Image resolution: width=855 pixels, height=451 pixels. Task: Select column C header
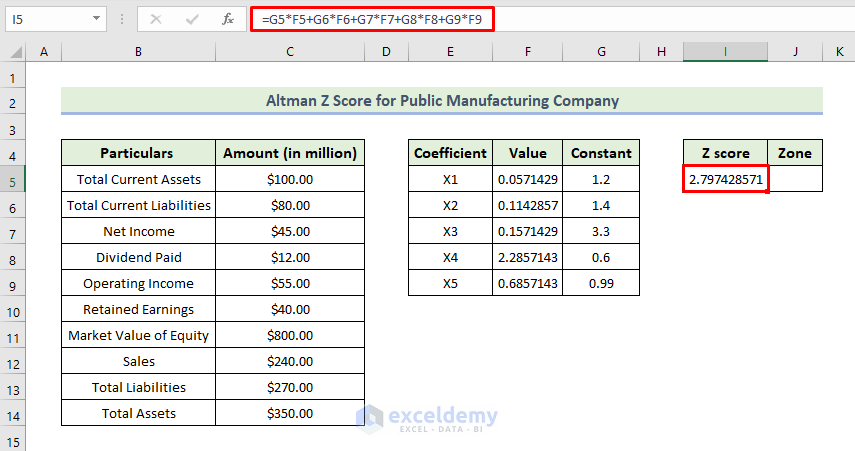288,52
